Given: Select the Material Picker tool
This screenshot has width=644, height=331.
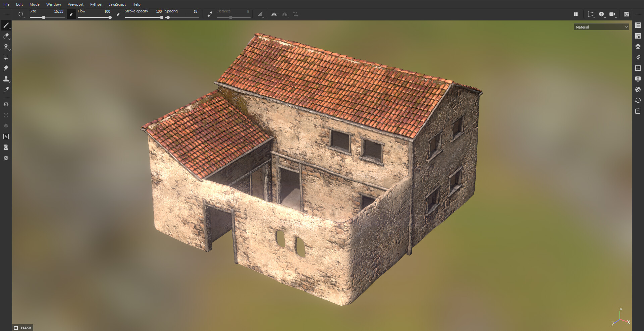Looking at the screenshot, I should click(x=6, y=90).
